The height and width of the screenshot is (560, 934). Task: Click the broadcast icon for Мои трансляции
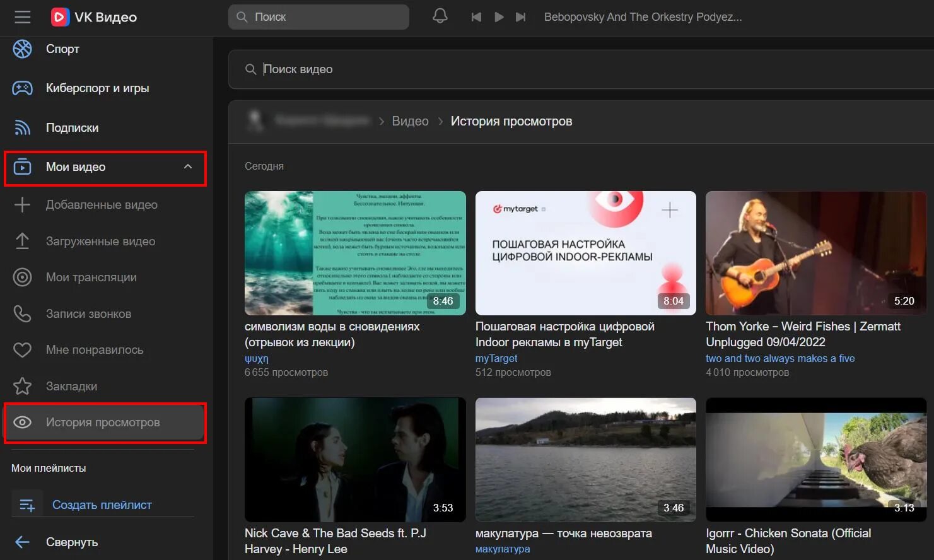tap(23, 277)
